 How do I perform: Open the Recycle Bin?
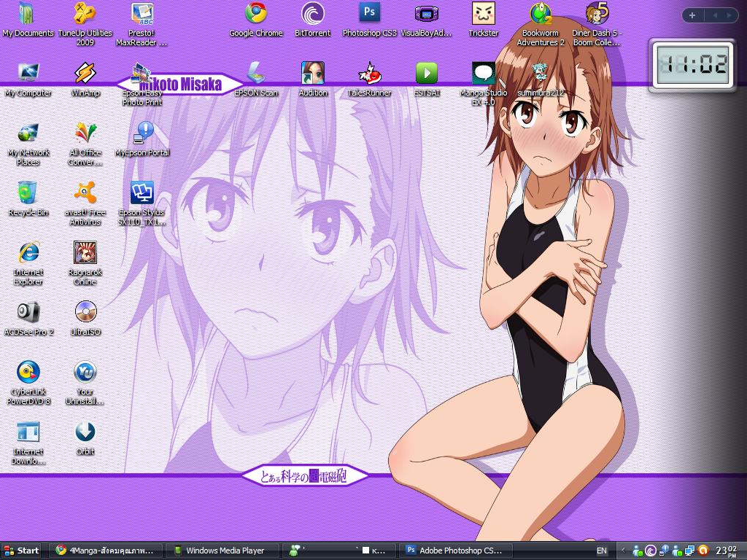click(x=28, y=199)
